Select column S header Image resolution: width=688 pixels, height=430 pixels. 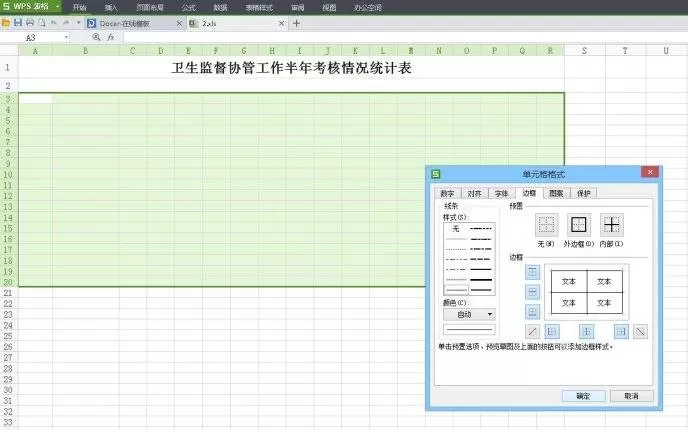tap(584, 50)
